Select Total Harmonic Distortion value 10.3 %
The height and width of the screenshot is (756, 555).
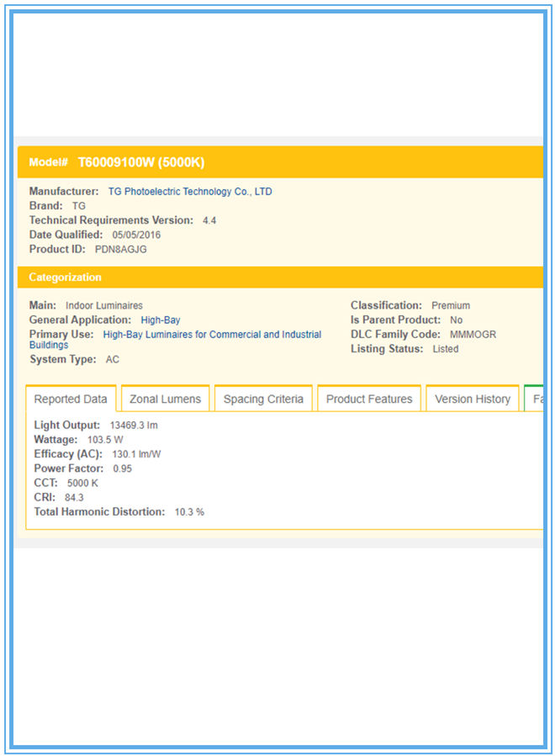point(189,512)
